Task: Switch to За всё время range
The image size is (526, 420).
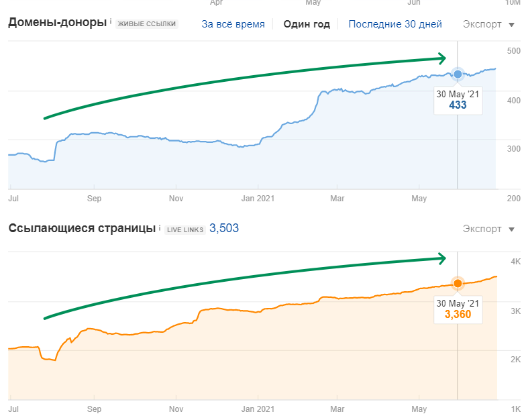Action: click(x=233, y=24)
